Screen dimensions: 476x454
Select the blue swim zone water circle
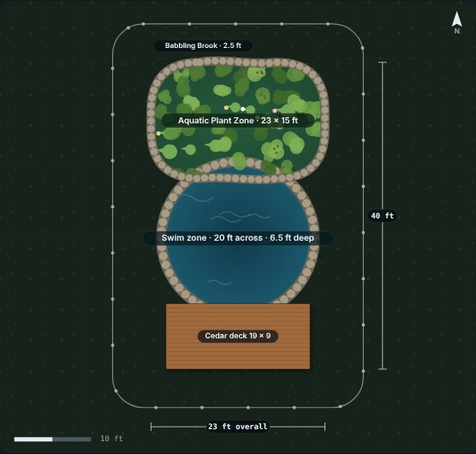click(238, 237)
